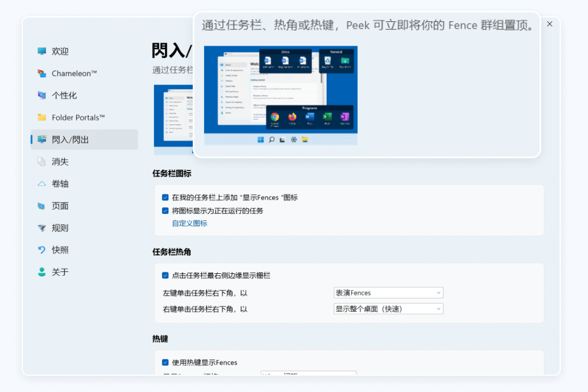Click the 消失 icon in sidebar
The image size is (588, 392).
point(42,162)
